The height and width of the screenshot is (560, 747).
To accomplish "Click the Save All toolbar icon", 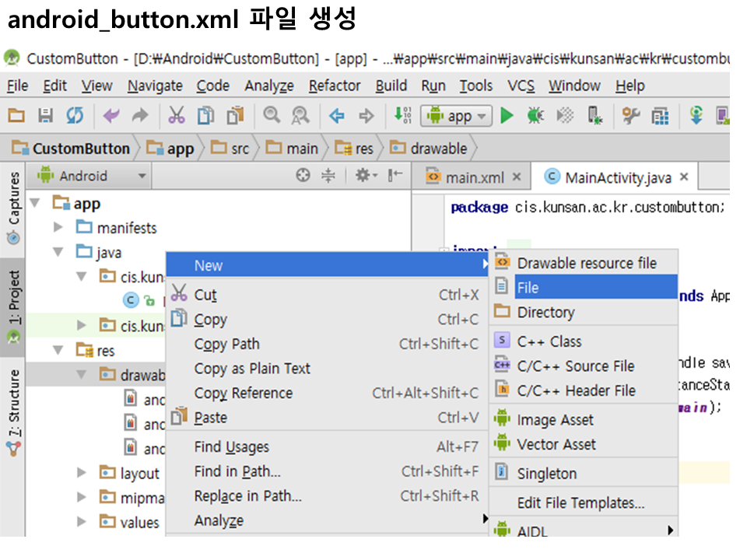I will 45,116.
